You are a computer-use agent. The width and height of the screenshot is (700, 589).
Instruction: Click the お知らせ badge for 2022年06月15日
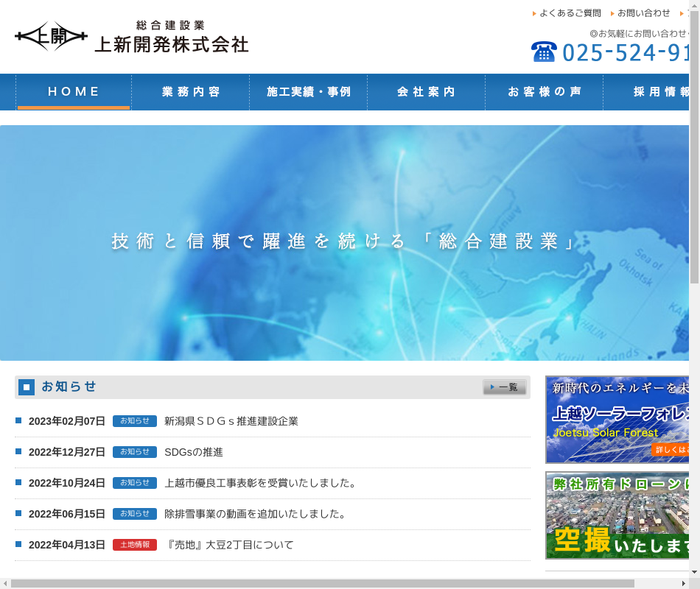pyautogui.click(x=134, y=514)
